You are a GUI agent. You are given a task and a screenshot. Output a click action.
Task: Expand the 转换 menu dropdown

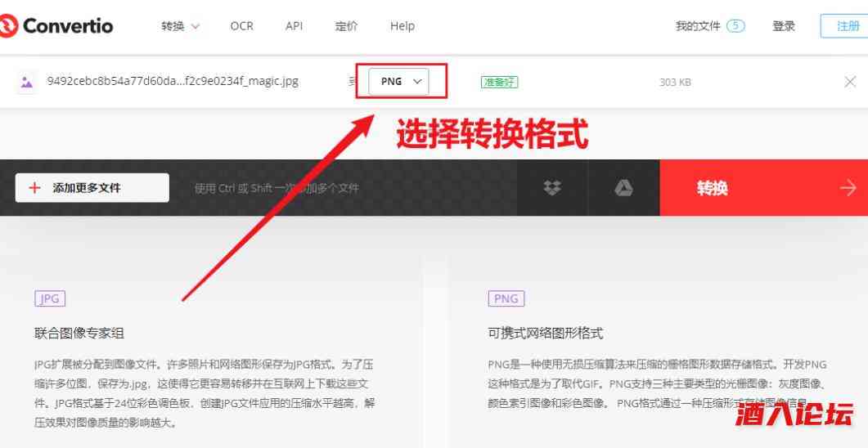click(180, 26)
